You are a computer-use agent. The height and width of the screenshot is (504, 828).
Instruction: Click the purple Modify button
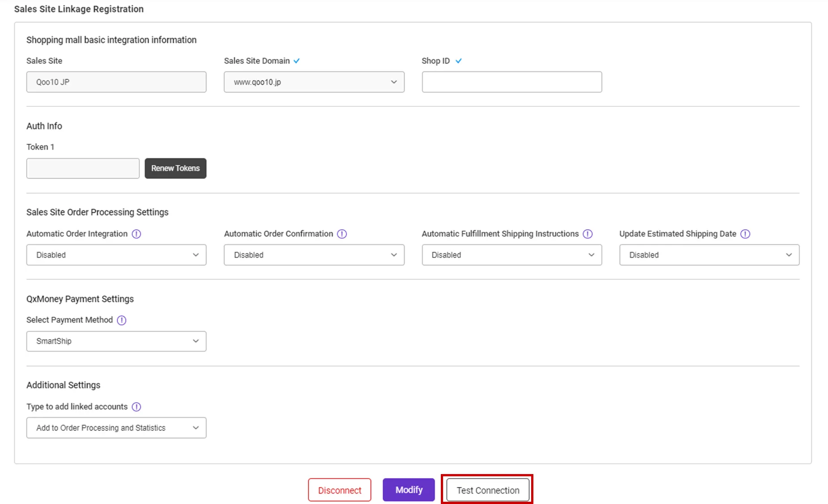409,490
